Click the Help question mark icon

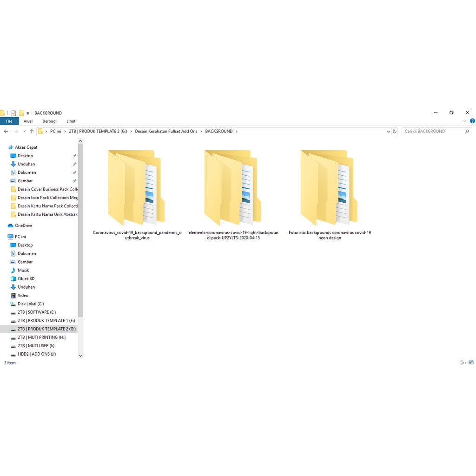click(472, 121)
